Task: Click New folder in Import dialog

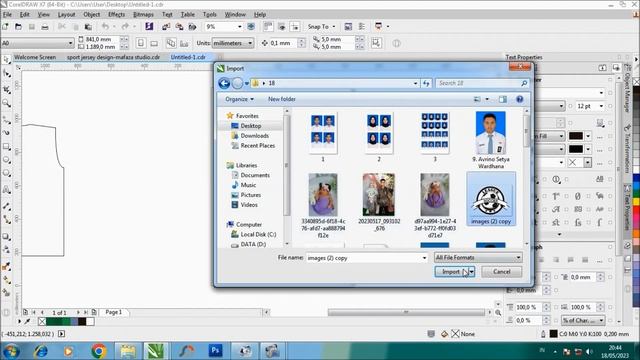Action: 282,99
